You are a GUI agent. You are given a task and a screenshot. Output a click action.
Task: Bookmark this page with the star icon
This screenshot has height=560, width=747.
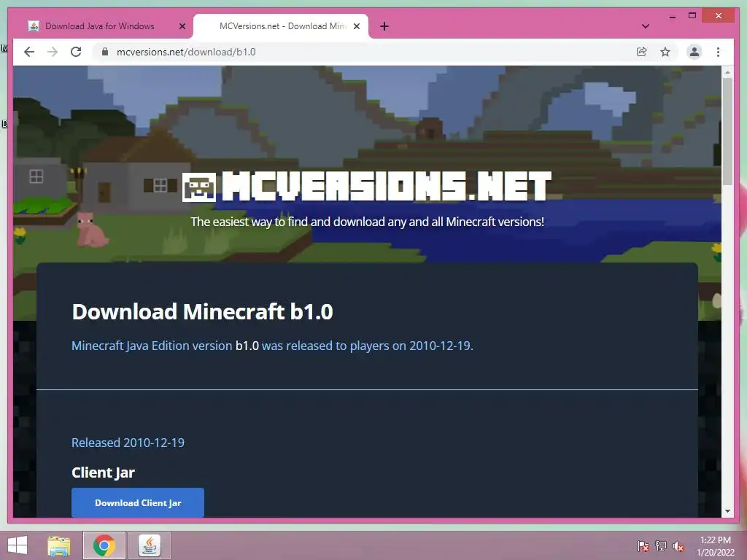pos(665,52)
